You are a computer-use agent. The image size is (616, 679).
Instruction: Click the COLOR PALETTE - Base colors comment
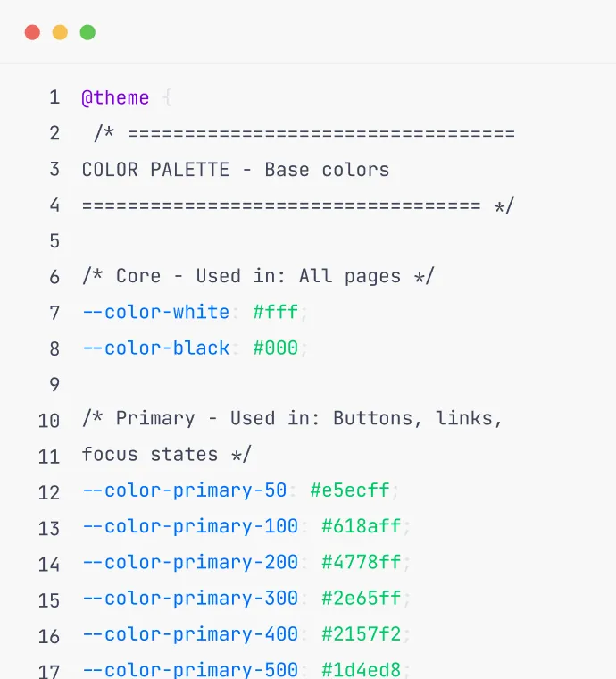[x=236, y=170]
